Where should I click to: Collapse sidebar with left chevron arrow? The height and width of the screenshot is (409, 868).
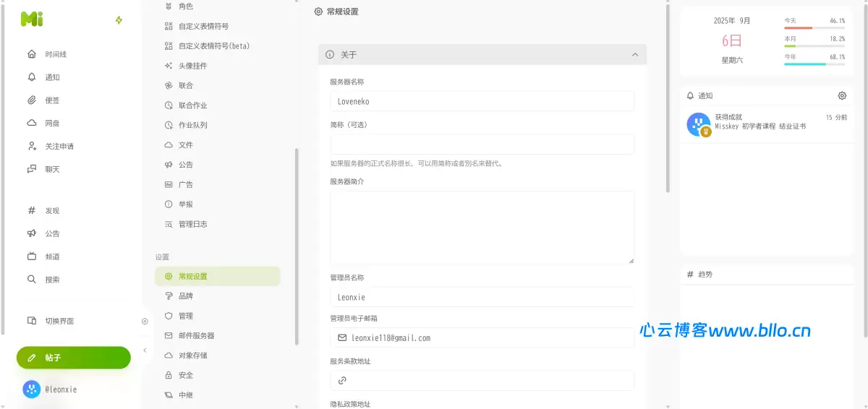coord(145,350)
